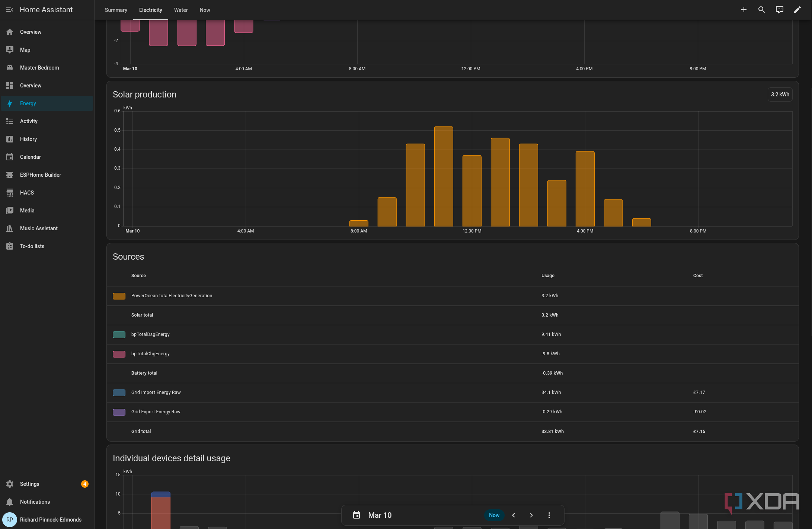
Task: Select the Electricity tab
Action: click(151, 10)
